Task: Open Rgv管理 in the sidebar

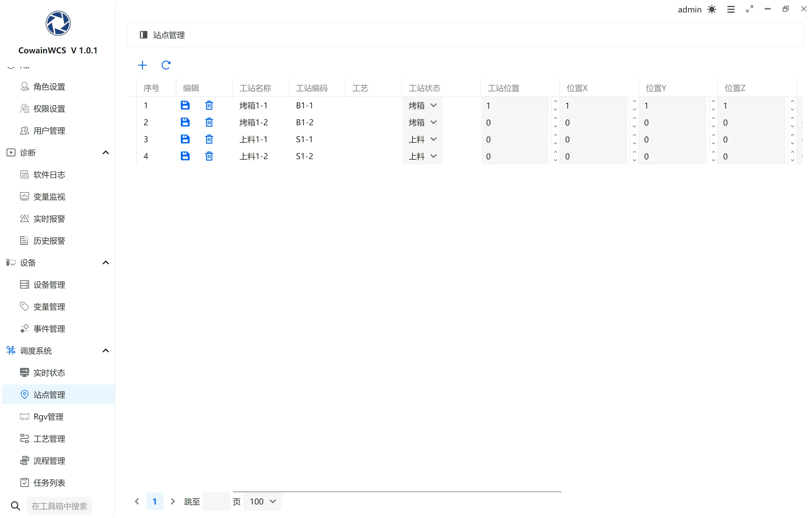Action: [49, 416]
